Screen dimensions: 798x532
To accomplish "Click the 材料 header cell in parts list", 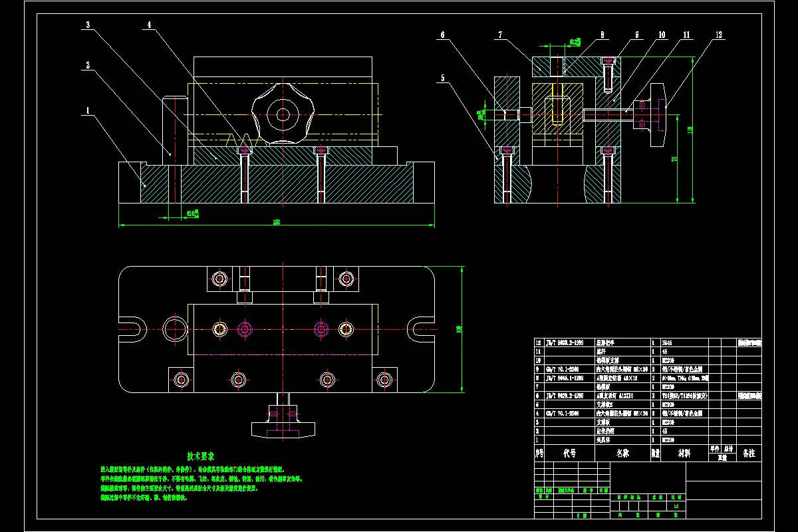I will [684, 454].
